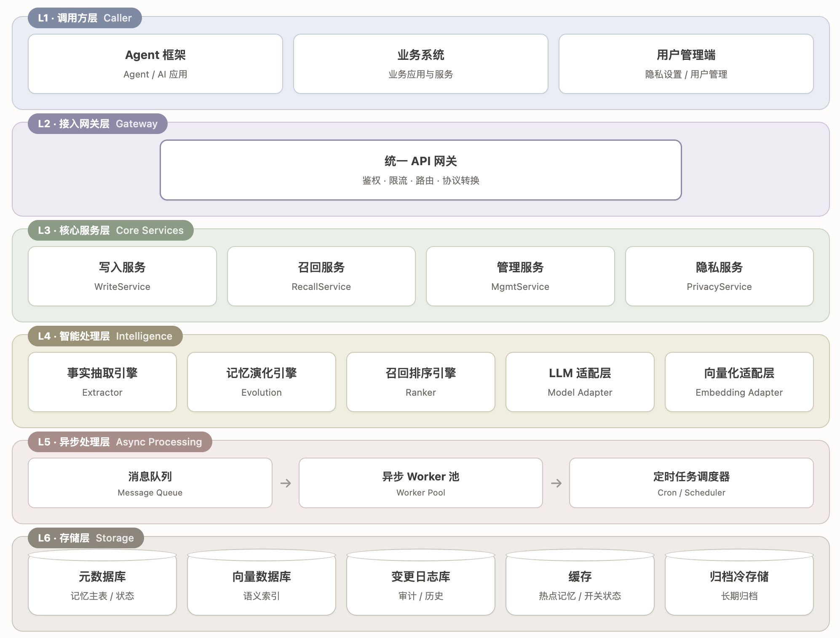Image resolution: width=840 pixels, height=638 pixels.
Task: Select the 隐私服务 PrivacyService box
Action: [x=720, y=276]
